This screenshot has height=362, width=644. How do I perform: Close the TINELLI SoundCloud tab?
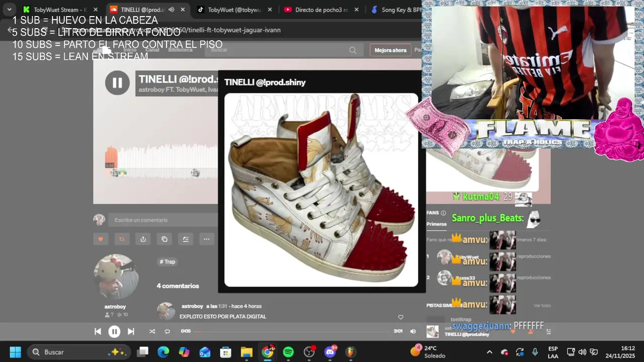pyautogui.click(x=183, y=10)
